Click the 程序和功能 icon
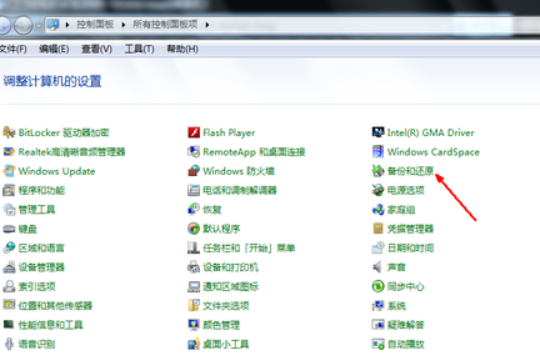The height and width of the screenshot is (361, 540). [9, 190]
